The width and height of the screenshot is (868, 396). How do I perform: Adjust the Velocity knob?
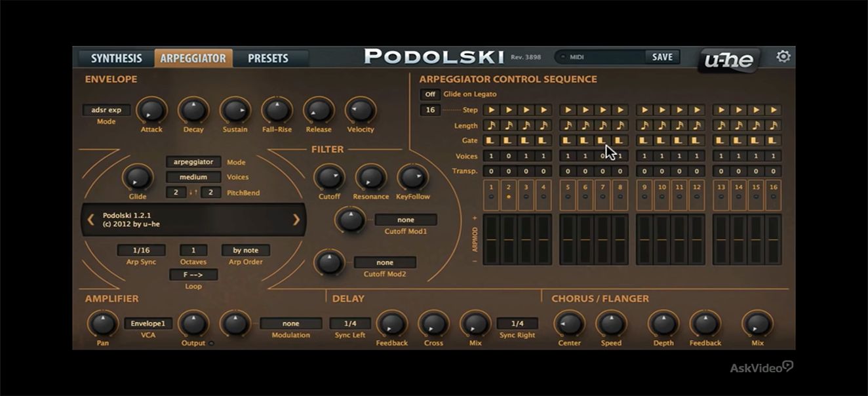pyautogui.click(x=361, y=110)
